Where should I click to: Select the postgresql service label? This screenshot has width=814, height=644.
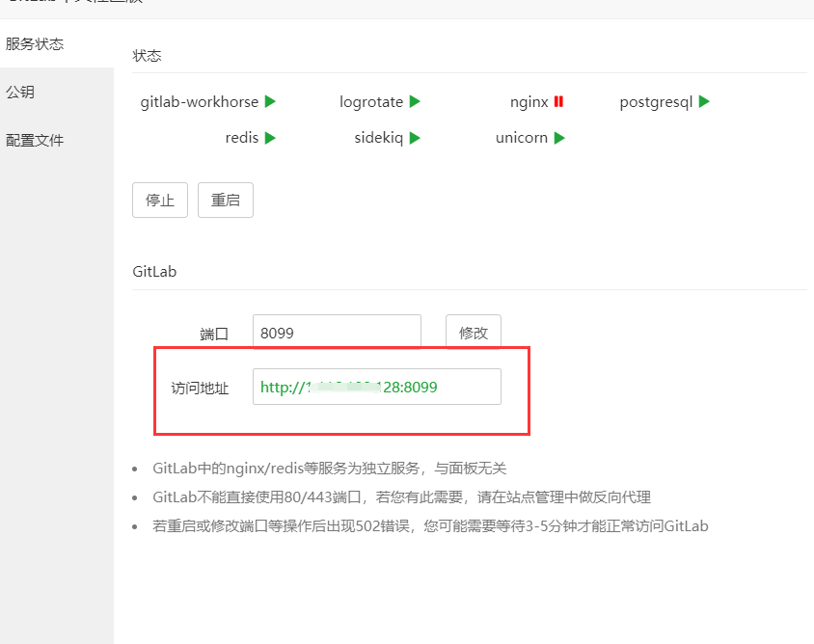[656, 102]
